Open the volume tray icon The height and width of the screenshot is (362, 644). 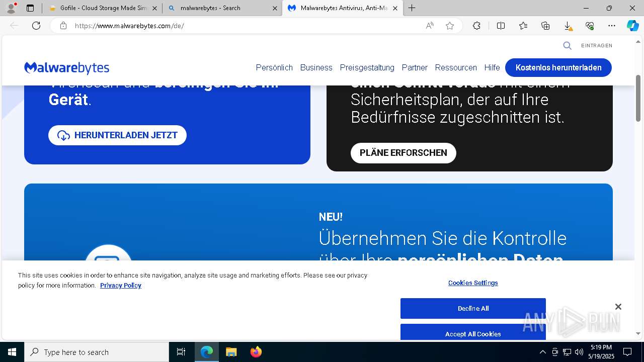[x=579, y=352]
